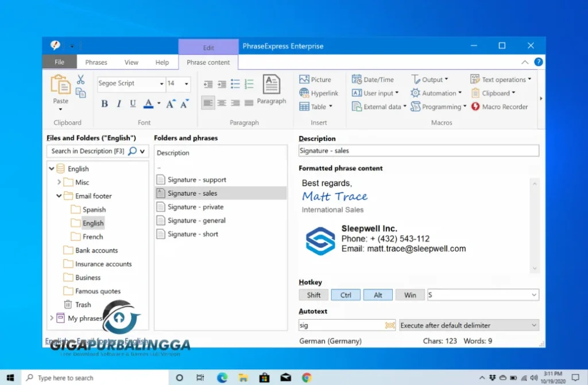Select the bulleted list icon

[x=235, y=84]
